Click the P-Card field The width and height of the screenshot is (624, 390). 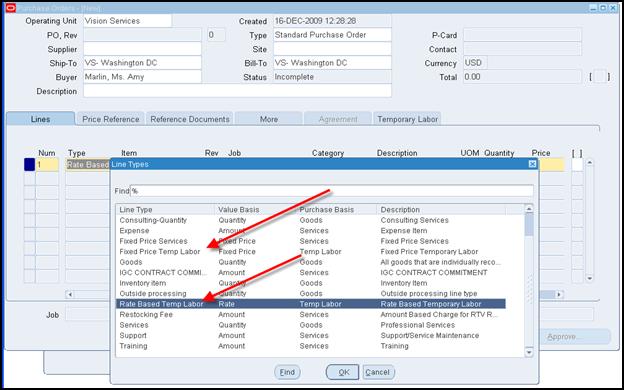coord(522,35)
